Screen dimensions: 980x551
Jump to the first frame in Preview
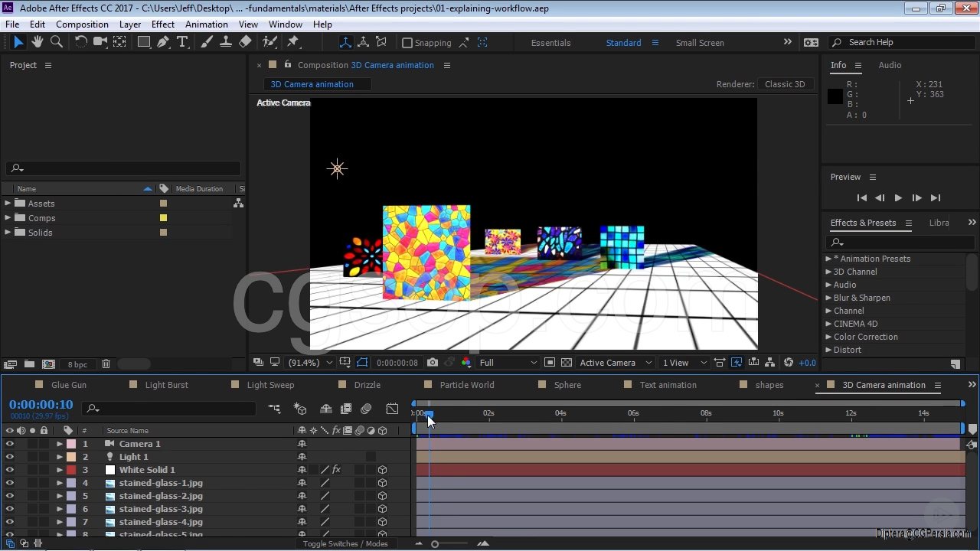[x=861, y=198]
